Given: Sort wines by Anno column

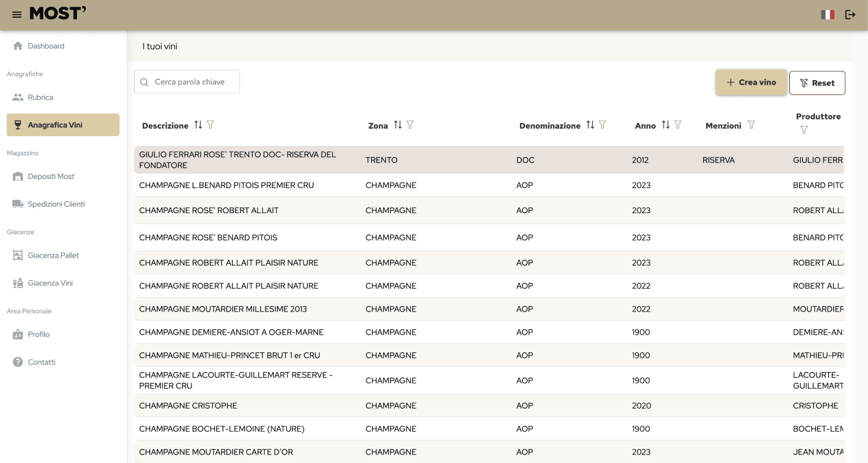Looking at the screenshot, I should 666,125.
